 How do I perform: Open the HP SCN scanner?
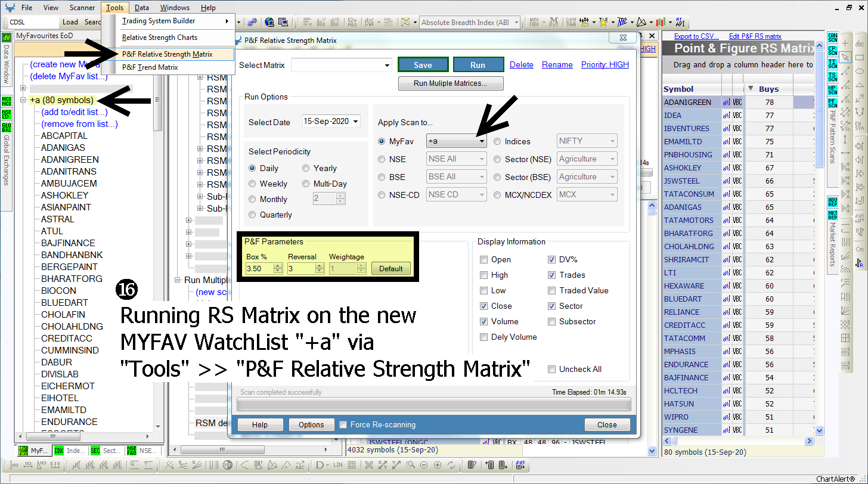coord(833,90)
